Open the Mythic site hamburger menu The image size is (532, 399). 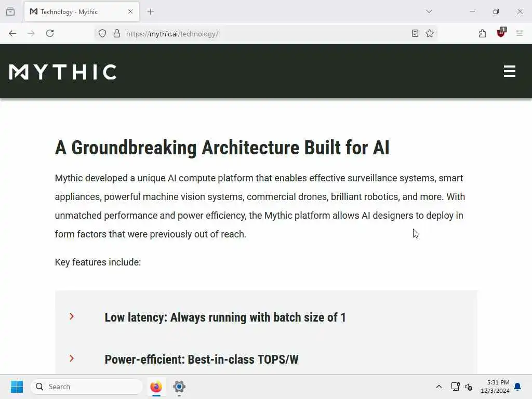pos(510,71)
